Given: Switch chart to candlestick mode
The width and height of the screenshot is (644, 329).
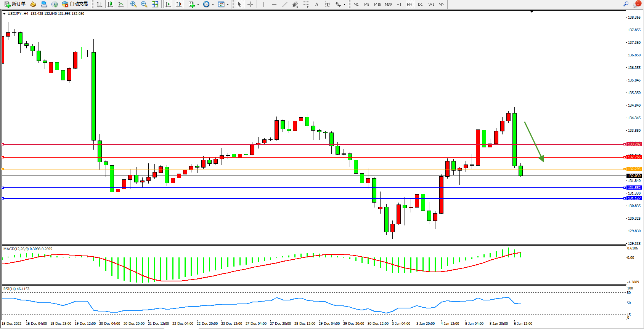Looking at the screenshot, I should (110, 4).
